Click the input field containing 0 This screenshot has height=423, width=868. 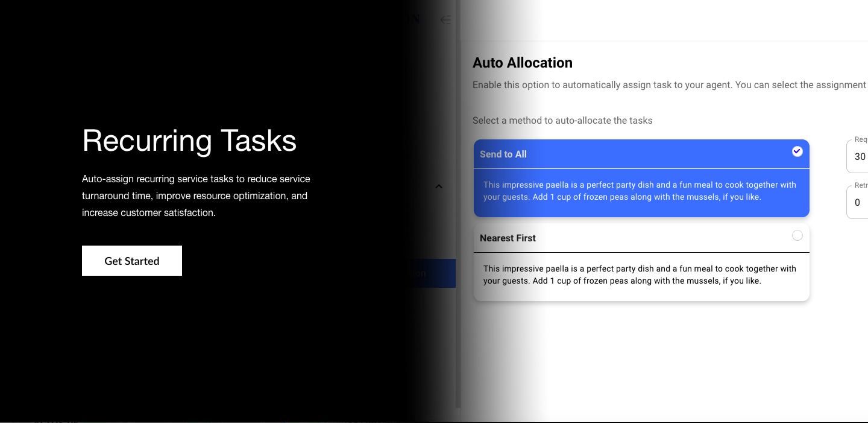click(858, 203)
